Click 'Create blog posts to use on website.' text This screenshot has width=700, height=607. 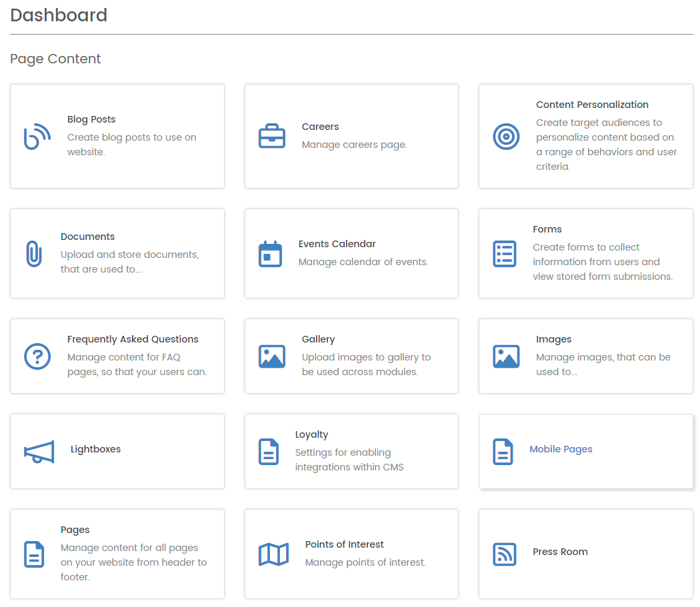coord(132,145)
